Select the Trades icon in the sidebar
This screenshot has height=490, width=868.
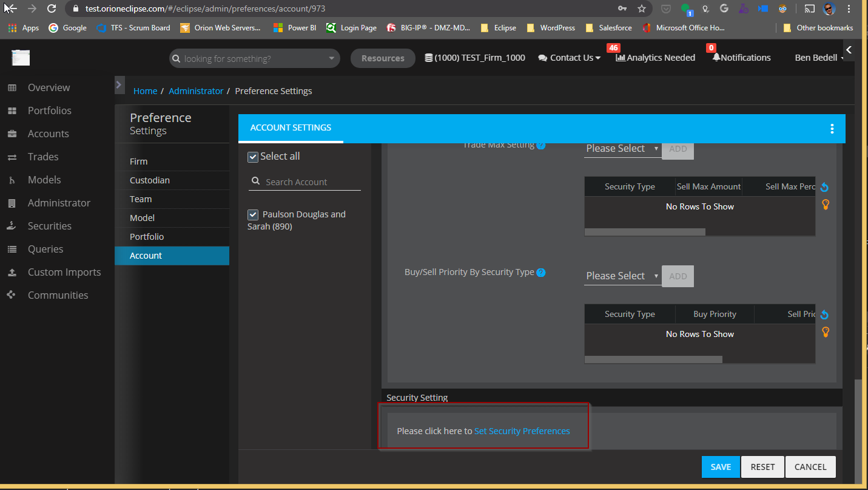42,157
